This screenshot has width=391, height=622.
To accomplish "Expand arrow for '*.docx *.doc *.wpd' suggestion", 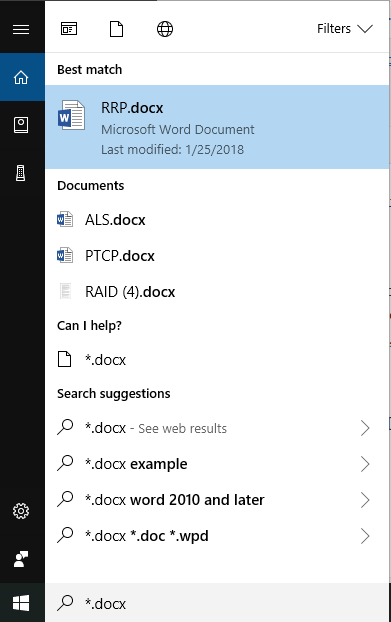I will coord(365,536).
